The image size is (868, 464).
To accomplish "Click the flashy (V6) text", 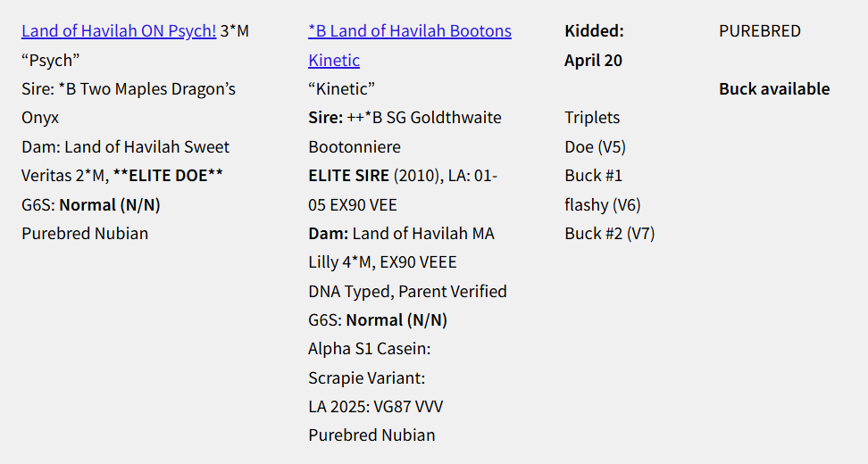I will tap(602, 204).
